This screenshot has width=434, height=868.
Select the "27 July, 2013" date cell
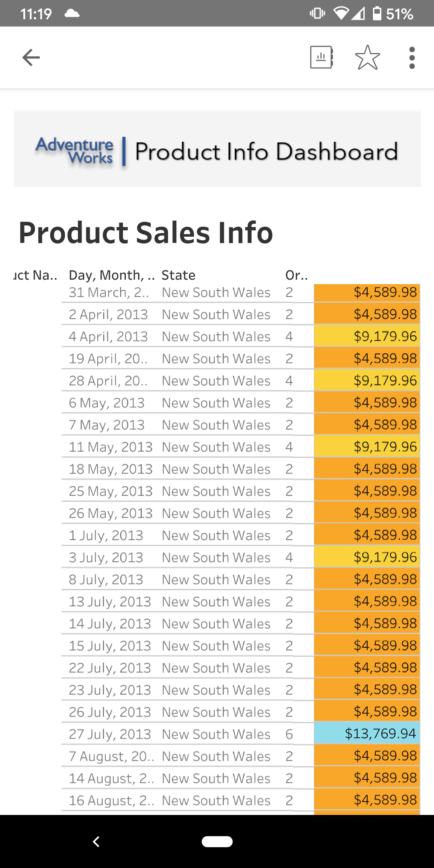pyautogui.click(x=109, y=734)
